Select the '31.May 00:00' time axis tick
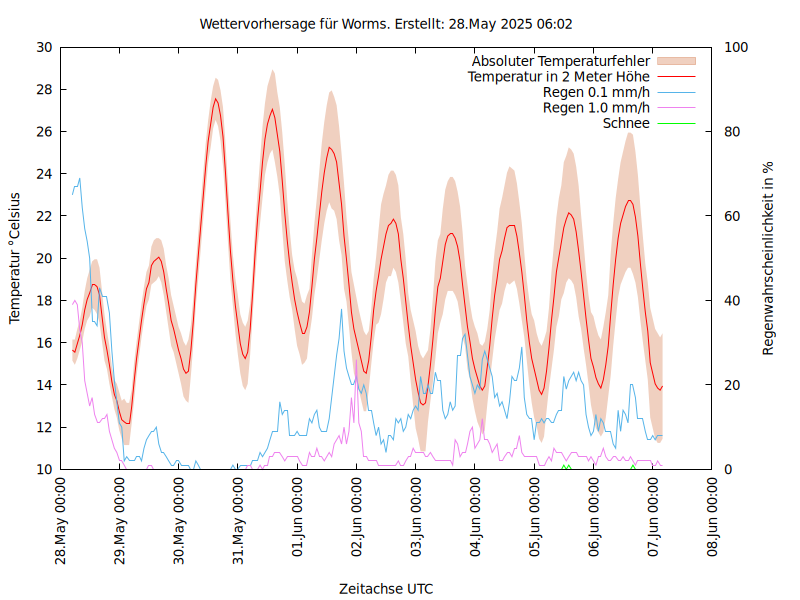The image size is (800, 600). [x=239, y=521]
